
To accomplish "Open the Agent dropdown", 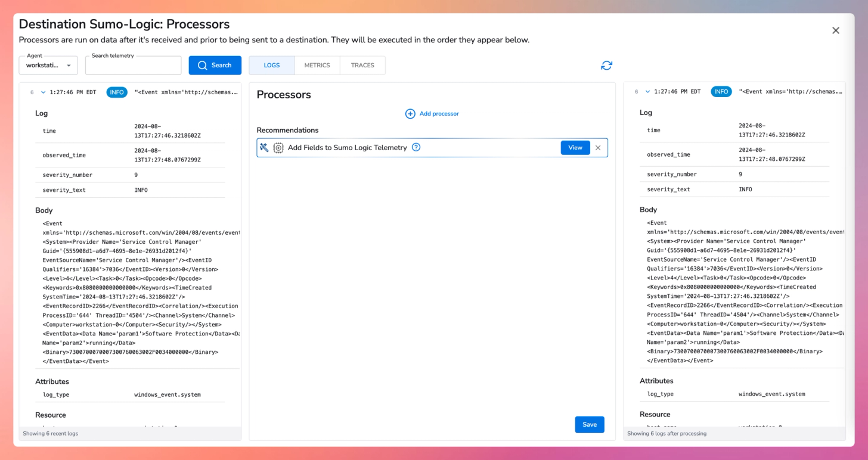I will (x=48, y=66).
